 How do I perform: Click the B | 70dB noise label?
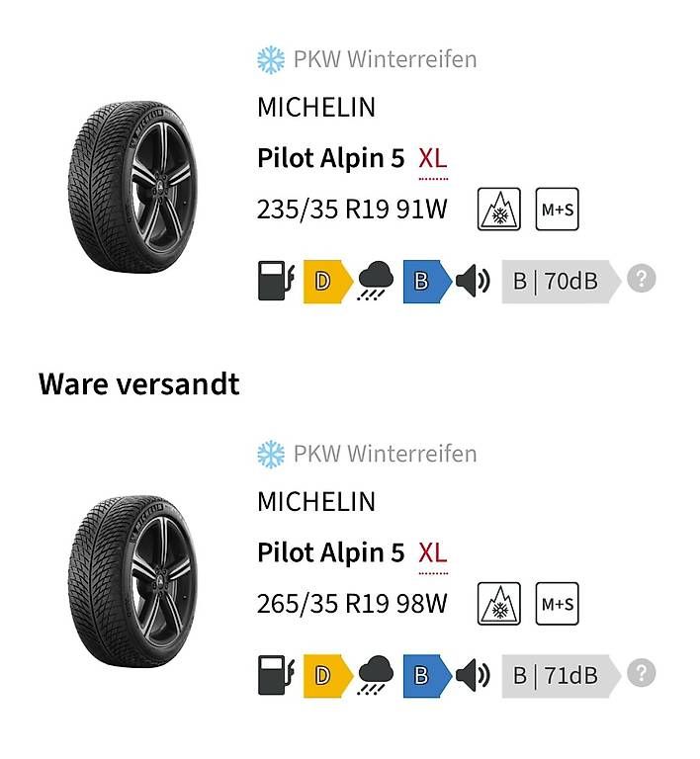pyautogui.click(x=558, y=281)
